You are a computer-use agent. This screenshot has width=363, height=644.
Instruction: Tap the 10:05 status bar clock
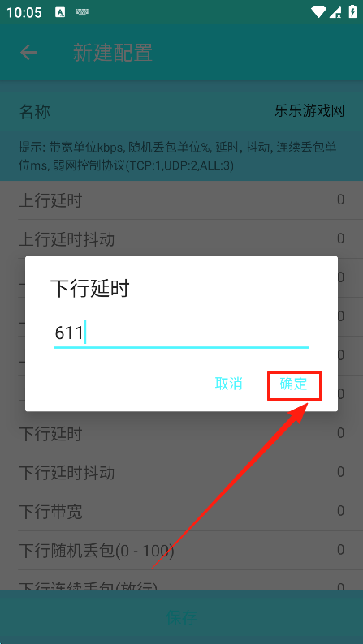click(x=24, y=12)
